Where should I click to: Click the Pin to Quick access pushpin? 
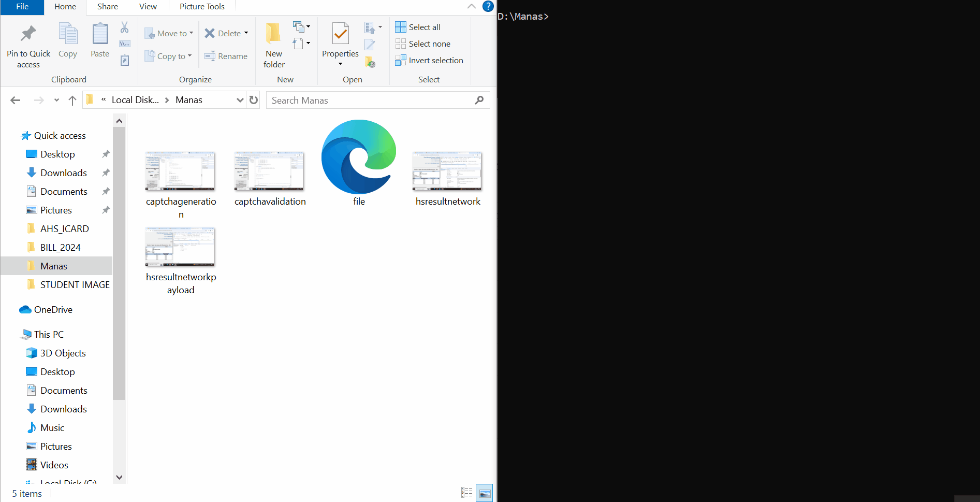28,34
